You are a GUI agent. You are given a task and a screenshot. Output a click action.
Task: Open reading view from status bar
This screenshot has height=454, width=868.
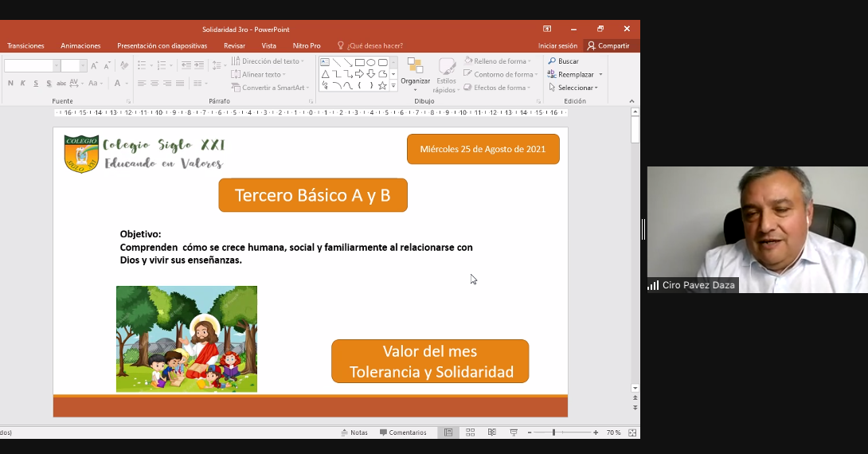(491, 432)
